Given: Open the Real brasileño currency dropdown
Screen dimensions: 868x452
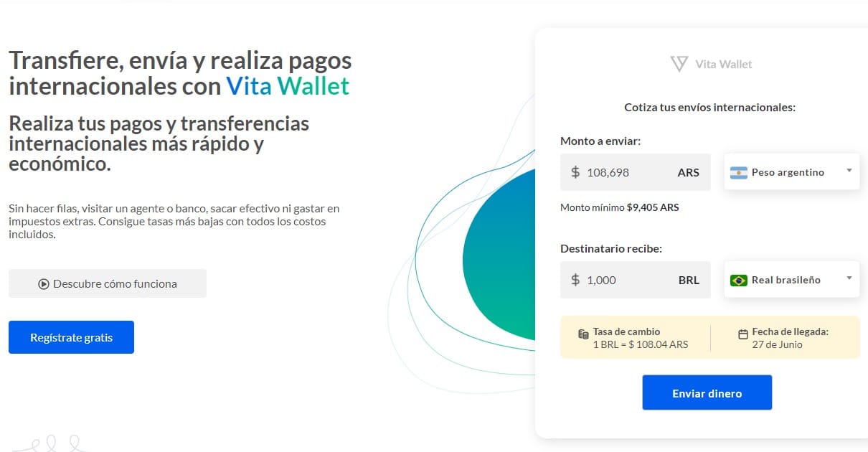Looking at the screenshot, I should click(792, 280).
